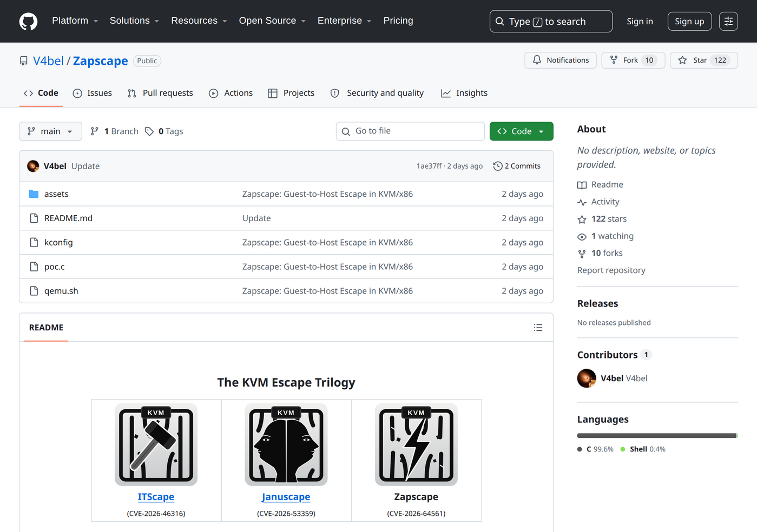The width and height of the screenshot is (757, 532).
Task: Open the V4bel owner profile link
Action: [x=48, y=61]
